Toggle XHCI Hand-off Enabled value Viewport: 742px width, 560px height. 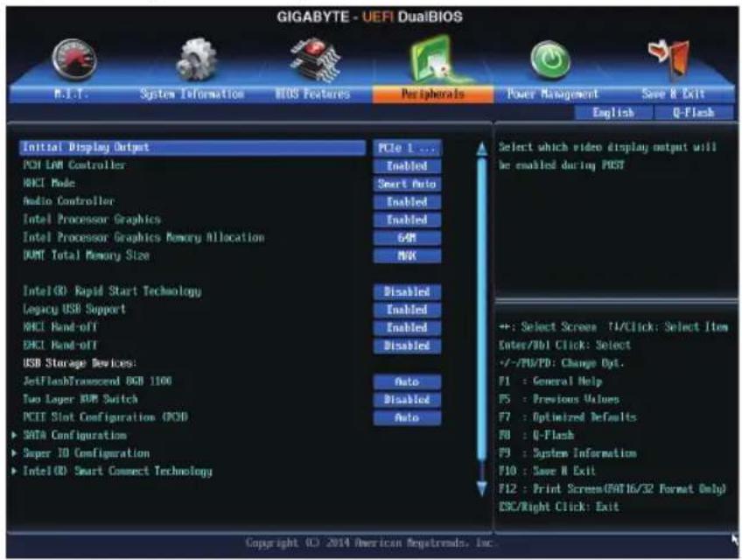coord(407,327)
